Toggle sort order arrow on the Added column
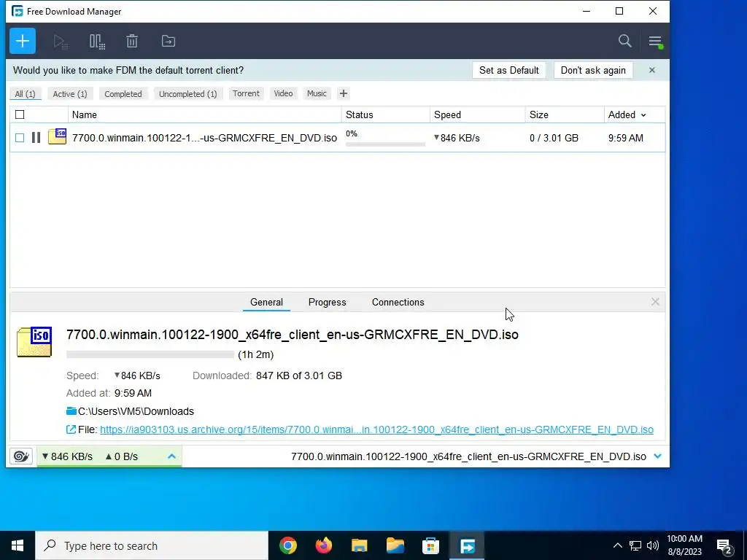Image resolution: width=747 pixels, height=560 pixels. coord(643,114)
